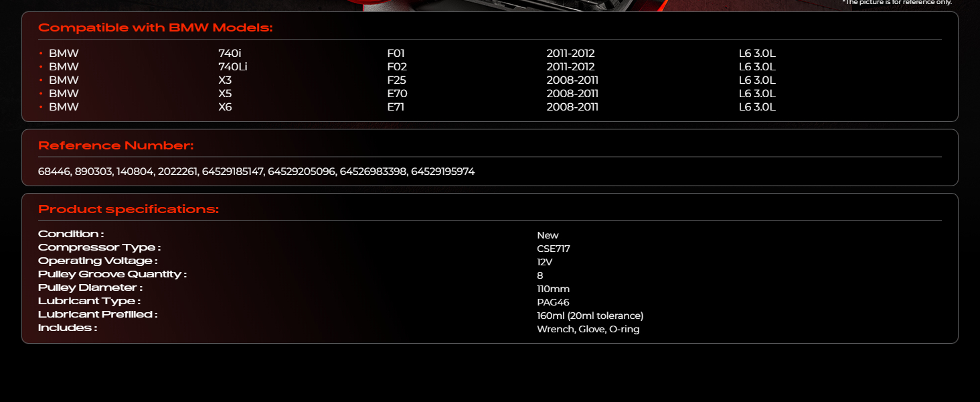This screenshot has height=402, width=980.
Task: Select reference number '64529195974'
Action: pos(443,172)
